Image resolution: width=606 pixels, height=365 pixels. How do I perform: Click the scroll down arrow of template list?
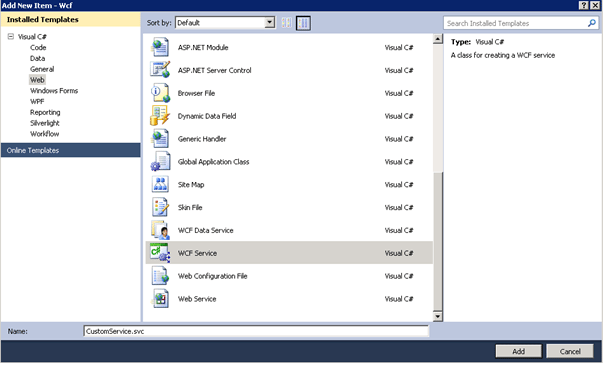(x=438, y=317)
